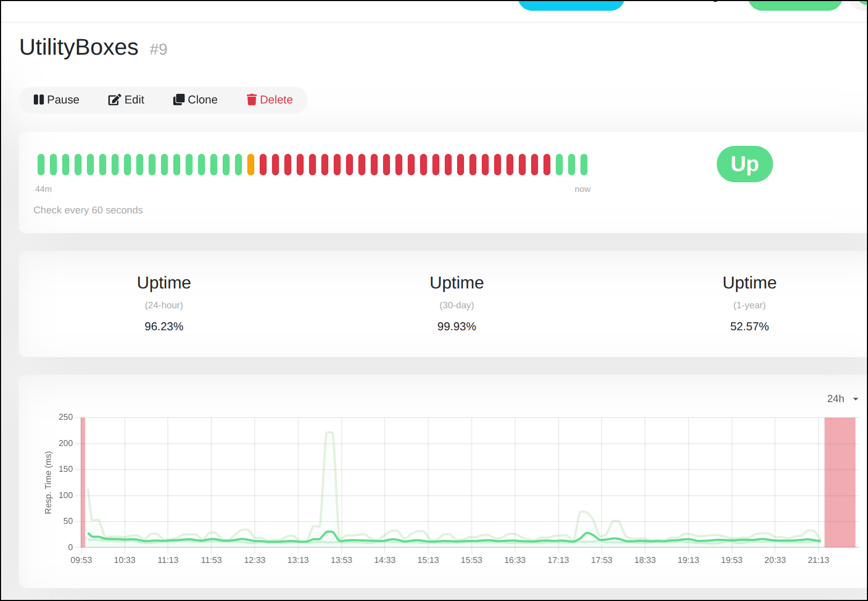This screenshot has width=868, height=601.
Task: Click the "now" label under the heartbeat bar
Action: point(582,189)
